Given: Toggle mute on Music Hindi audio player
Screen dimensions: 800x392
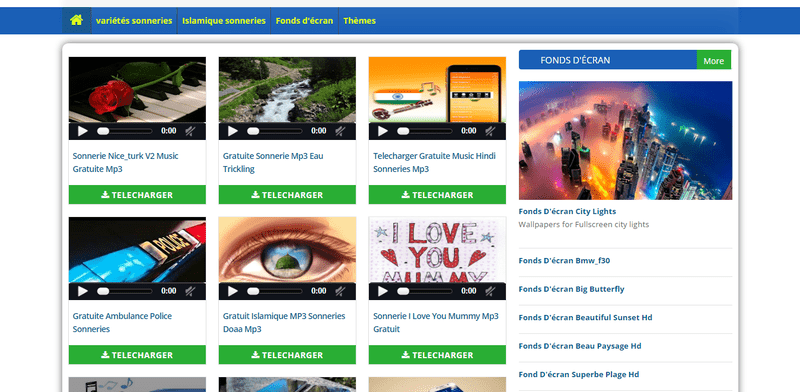Looking at the screenshot, I should (490, 131).
